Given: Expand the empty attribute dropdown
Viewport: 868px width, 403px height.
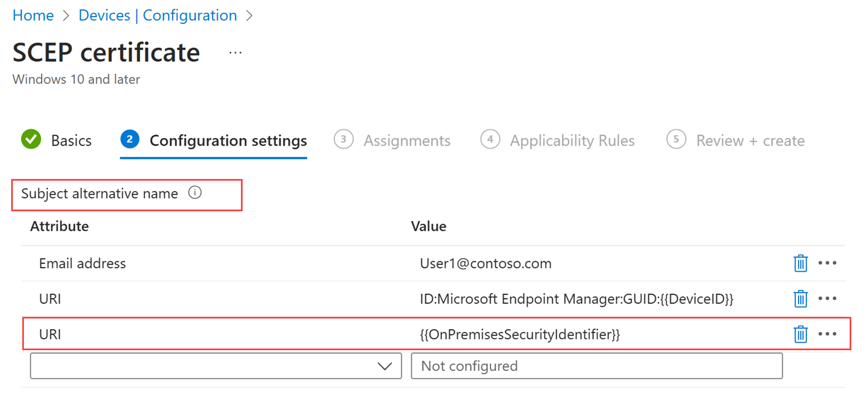Looking at the screenshot, I should (385, 366).
